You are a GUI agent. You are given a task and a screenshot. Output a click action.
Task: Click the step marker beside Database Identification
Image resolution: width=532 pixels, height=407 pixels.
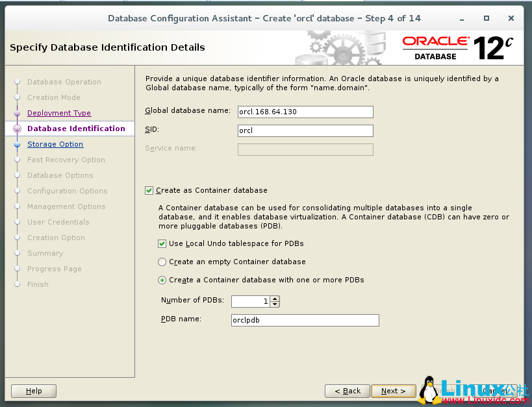[x=17, y=129]
